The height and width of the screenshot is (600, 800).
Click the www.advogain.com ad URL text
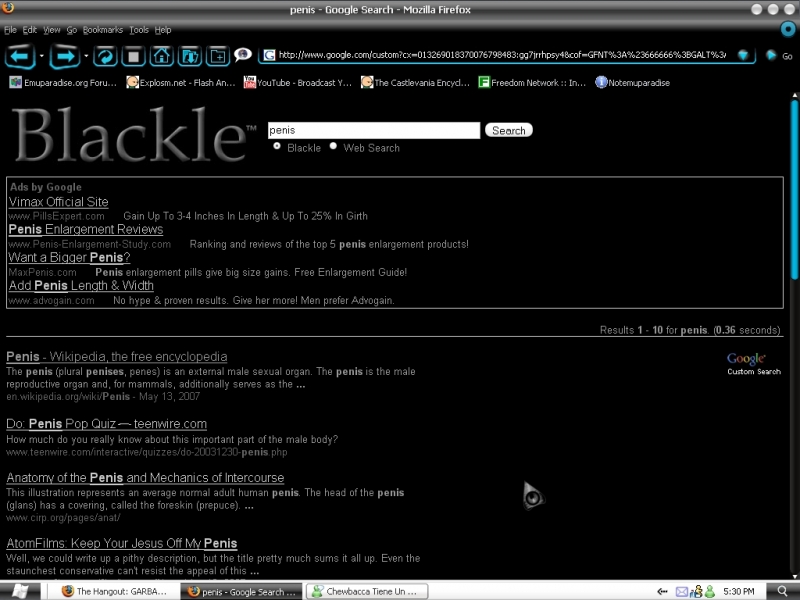pyautogui.click(x=52, y=301)
